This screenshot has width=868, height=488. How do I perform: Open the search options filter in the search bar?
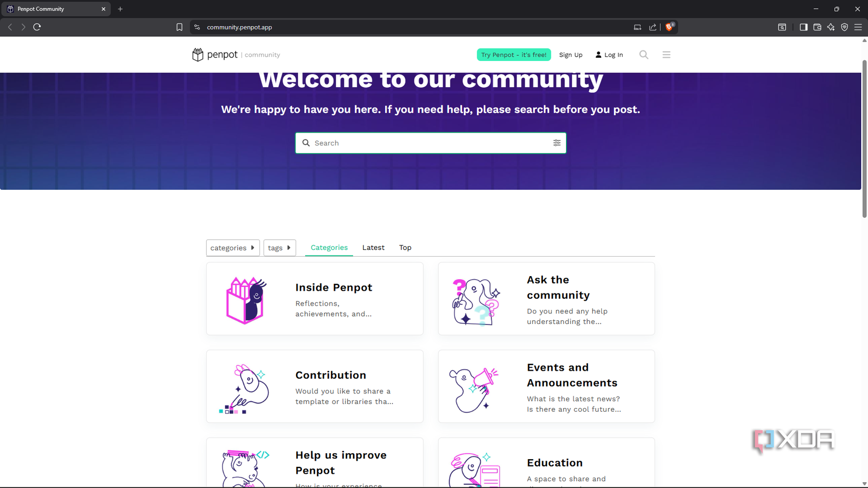tap(557, 143)
